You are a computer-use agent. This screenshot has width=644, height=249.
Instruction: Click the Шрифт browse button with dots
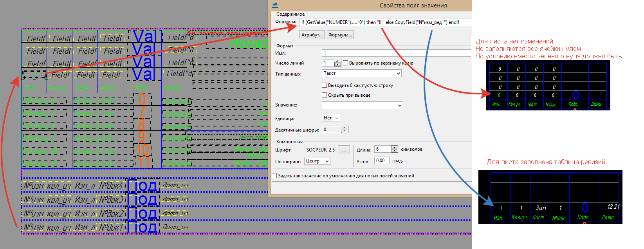click(x=344, y=150)
